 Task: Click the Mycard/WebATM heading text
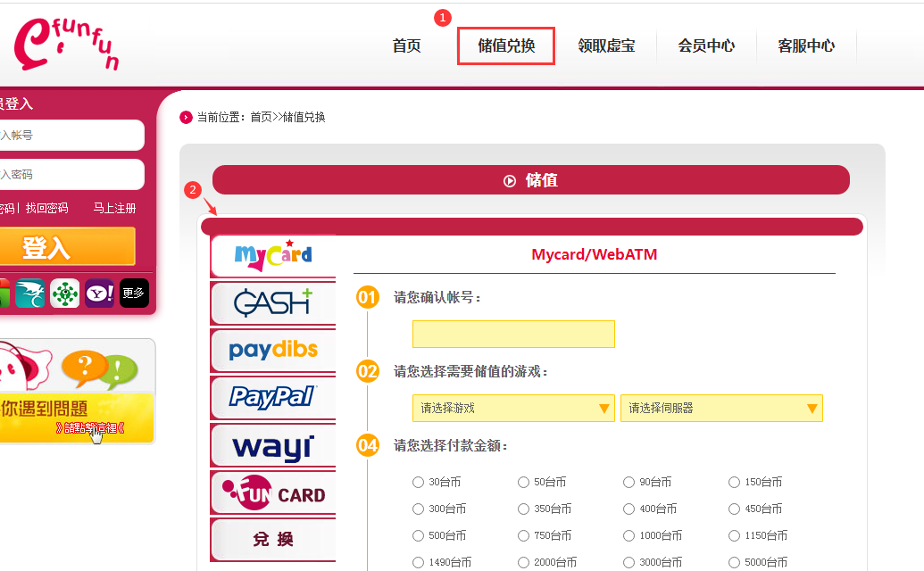[x=594, y=254]
